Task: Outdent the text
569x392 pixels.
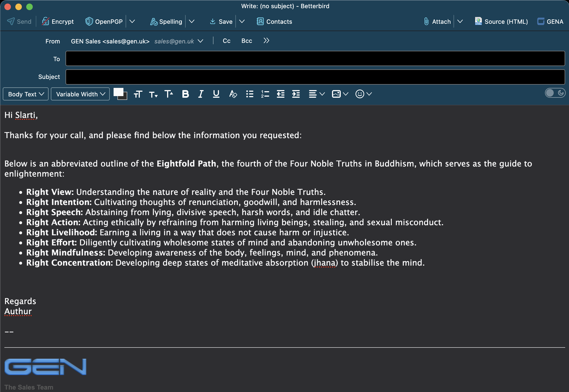Action: [281, 94]
